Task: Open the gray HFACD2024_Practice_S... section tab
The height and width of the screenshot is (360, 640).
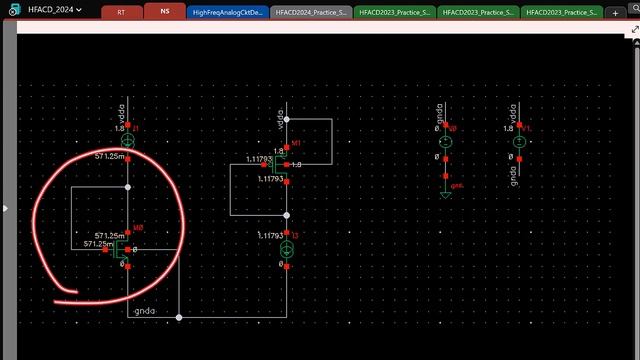Action: pos(311,12)
